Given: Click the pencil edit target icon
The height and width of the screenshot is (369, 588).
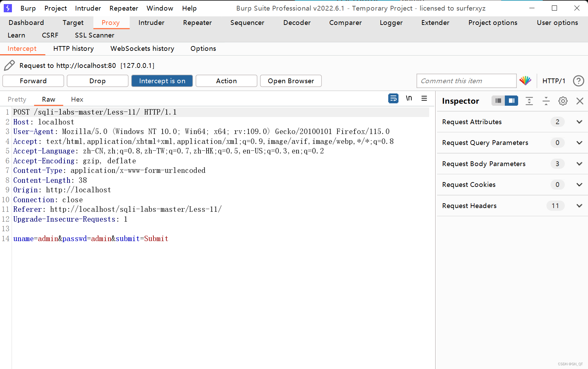Looking at the screenshot, I should (10, 65).
